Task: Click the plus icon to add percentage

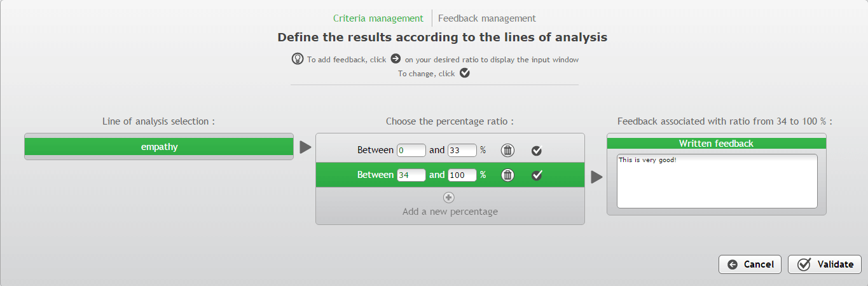Action: [x=449, y=197]
